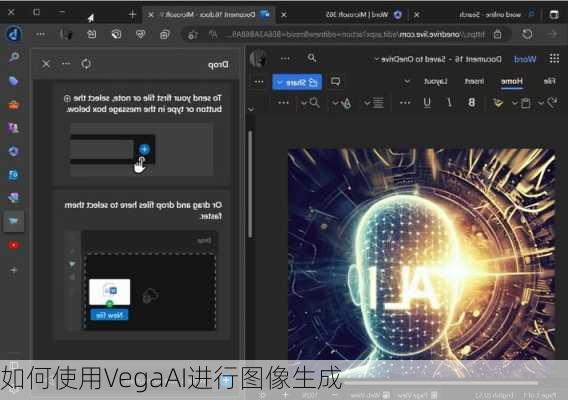
Task: Open the Word app launcher grid
Action: (x=554, y=58)
